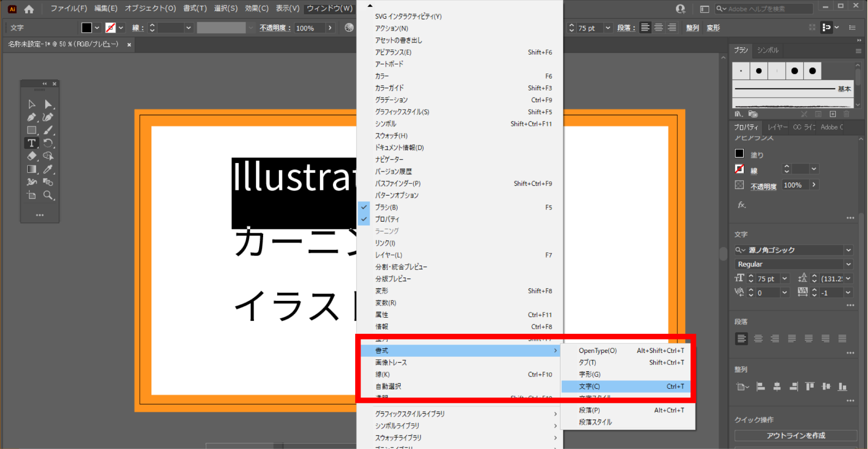The width and height of the screenshot is (868, 449).
Task: Open the workspace switcher icon in the app bar
Action: 704,9
